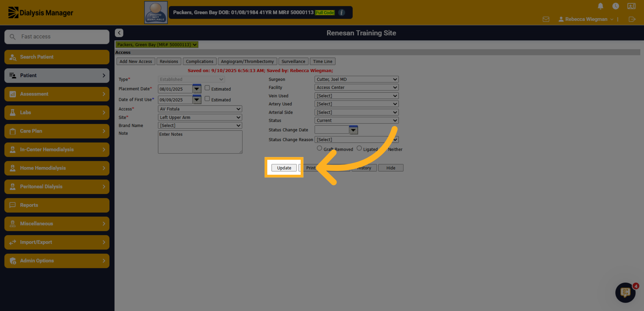Collapse the sidebar with back arrow

119,33
